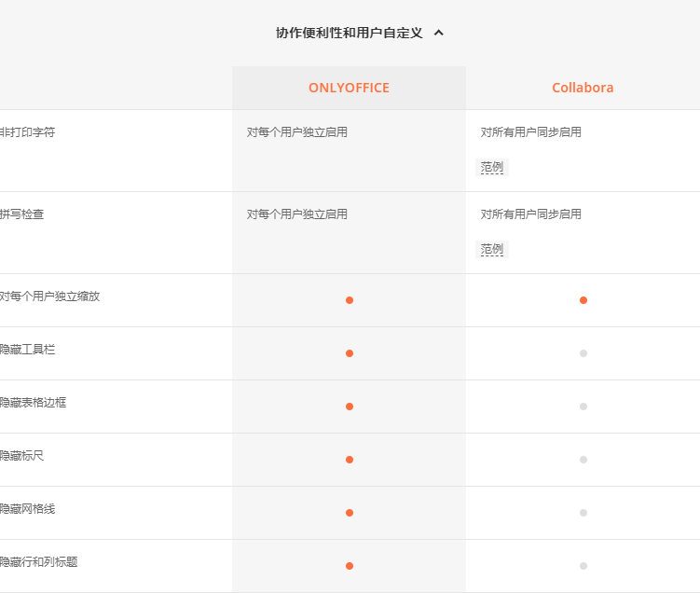Collapse the 协作便利性和用户自定义 section chevron
The image size is (700, 593).
point(439,33)
